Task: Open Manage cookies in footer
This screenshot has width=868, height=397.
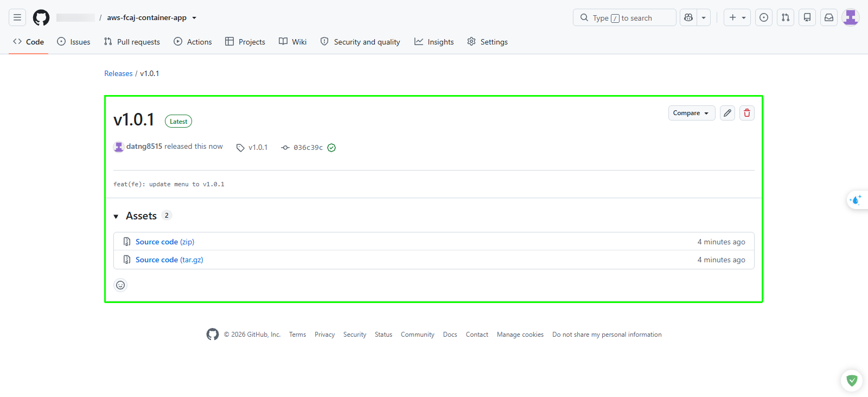Action: click(520, 335)
